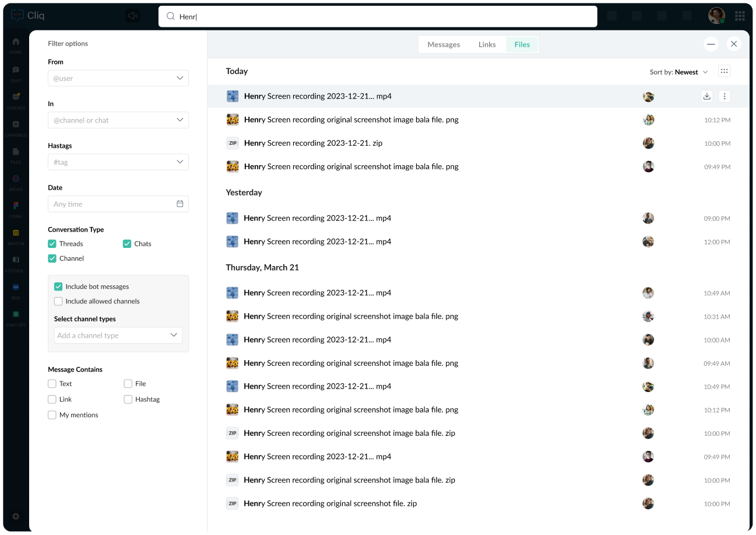Minimize the search results panel
756x535 pixels.
pos(711,44)
